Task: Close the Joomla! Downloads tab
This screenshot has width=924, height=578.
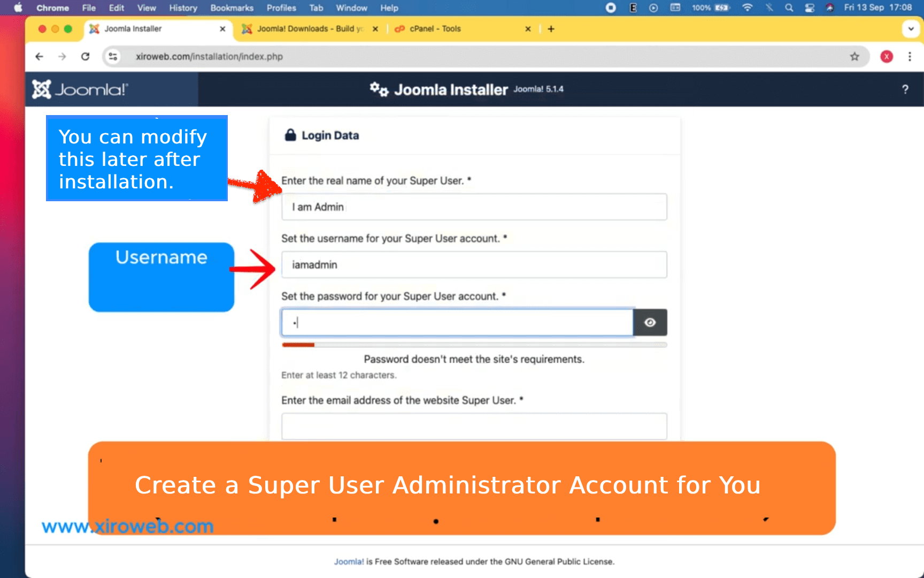Action: pyautogui.click(x=375, y=29)
